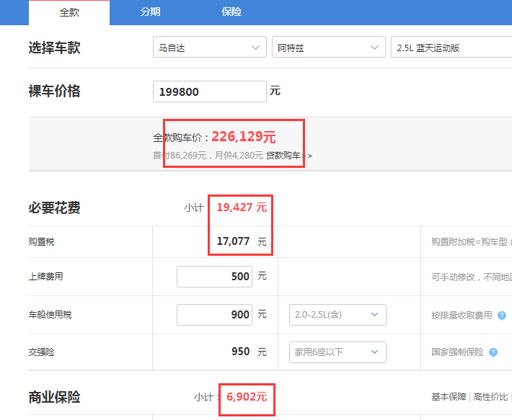Click the 首付86,269元 monthly payment text
The image size is (512, 420).
coord(208,155)
